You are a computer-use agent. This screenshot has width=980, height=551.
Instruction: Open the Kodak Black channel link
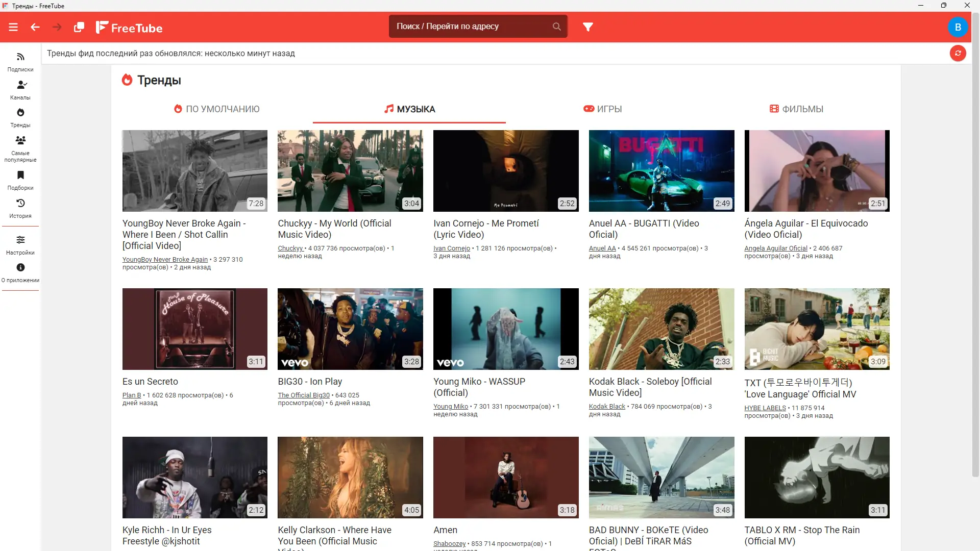pyautogui.click(x=607, y=407)
